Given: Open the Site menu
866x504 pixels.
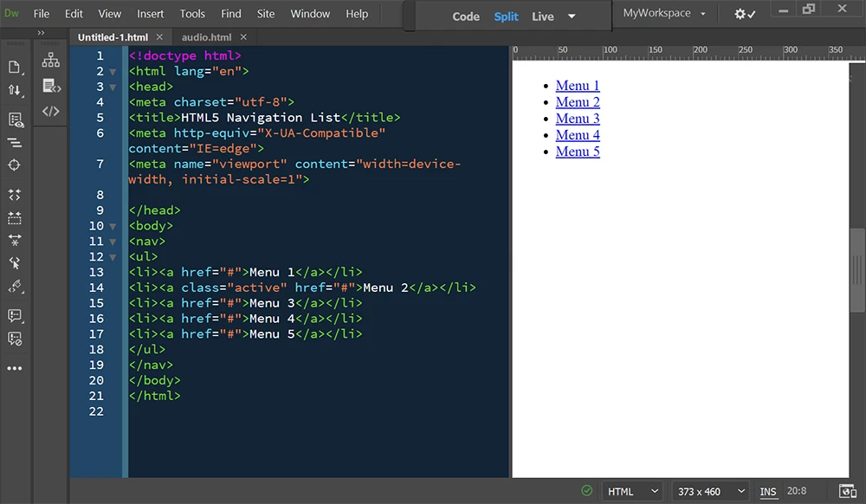Looking at the screenshot, I should pyautogui.click(x=266, y=14).
